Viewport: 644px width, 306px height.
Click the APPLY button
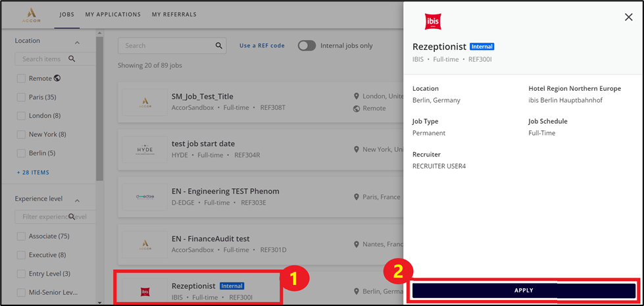[524, 290]
